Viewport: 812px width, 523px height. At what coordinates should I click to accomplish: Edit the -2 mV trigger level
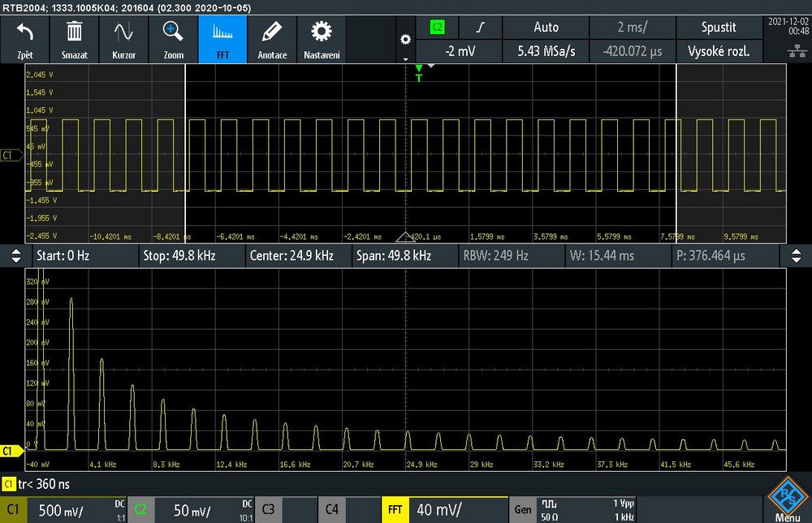(x=460, y=51)
